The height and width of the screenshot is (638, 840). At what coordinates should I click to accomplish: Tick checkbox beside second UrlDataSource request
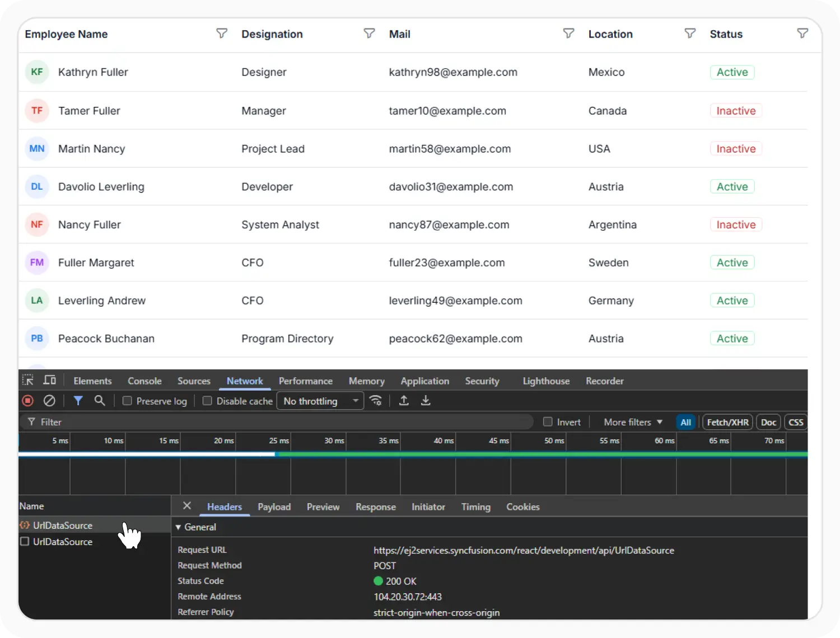tap(25, 541)
